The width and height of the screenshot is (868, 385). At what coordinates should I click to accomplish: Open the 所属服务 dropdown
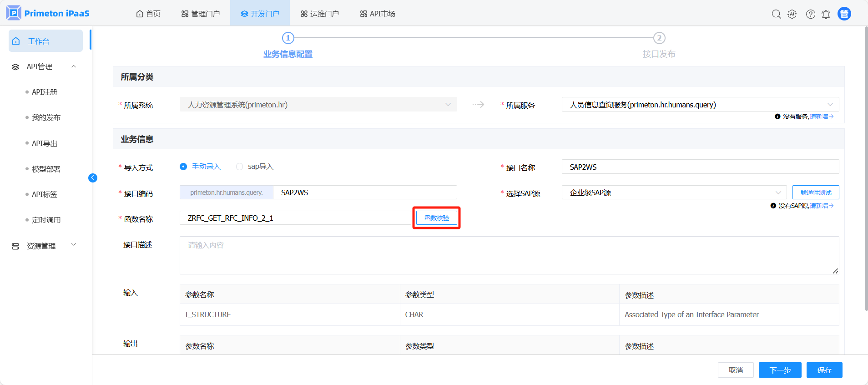(x=700, y=105)
